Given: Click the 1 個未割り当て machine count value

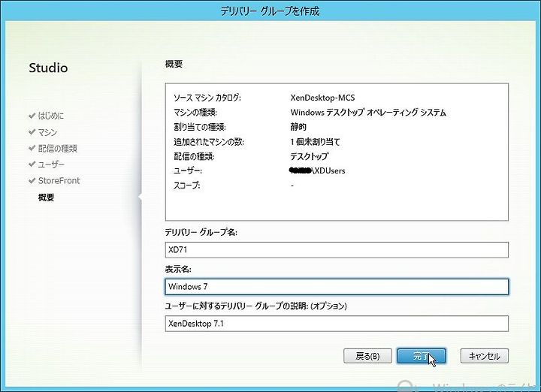Looking at the screenshot, I should pos(316,142).
